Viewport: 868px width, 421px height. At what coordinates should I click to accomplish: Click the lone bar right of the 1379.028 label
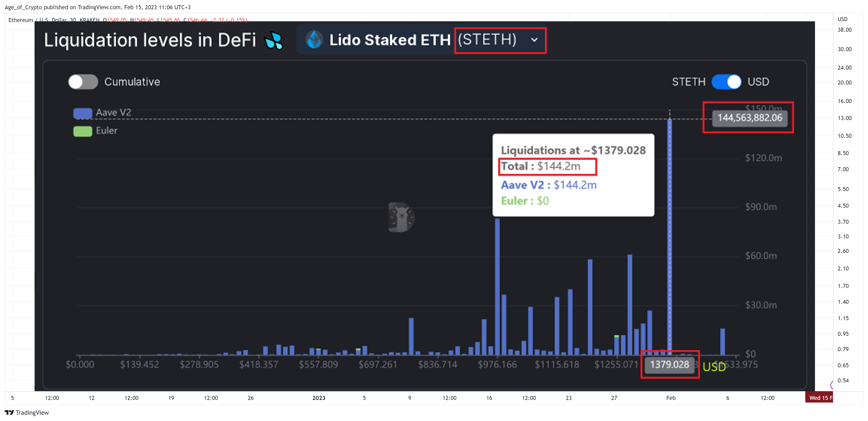pos(722,341)
